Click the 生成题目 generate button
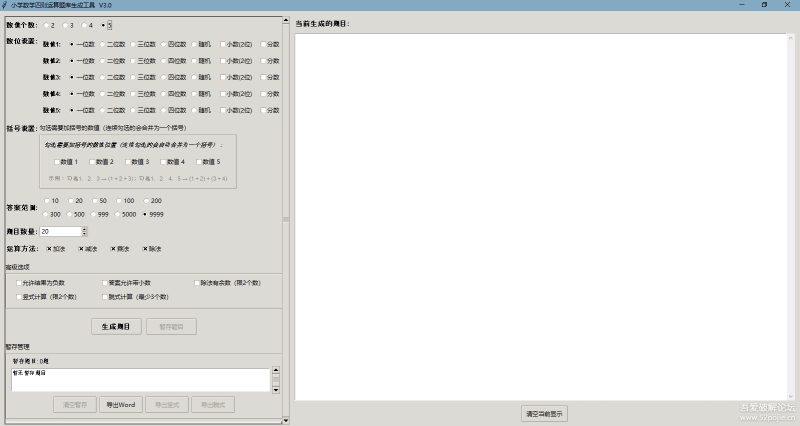This screenshot has width=800, height=426. click(116, 327)
